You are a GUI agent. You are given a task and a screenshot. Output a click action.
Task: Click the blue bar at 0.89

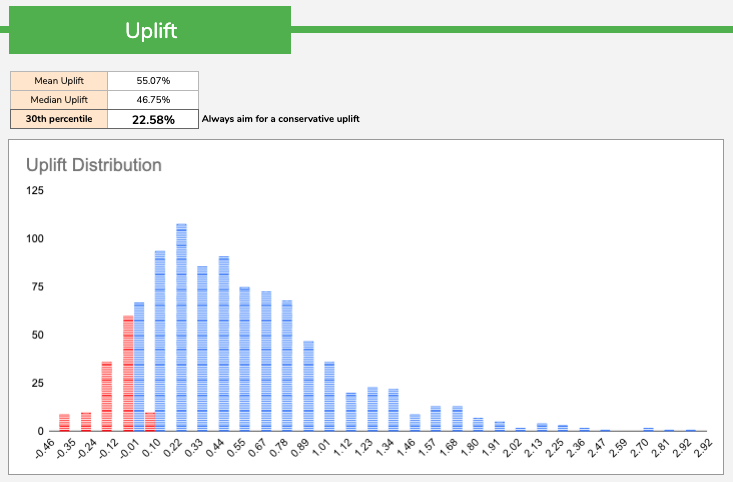(x=309, y=386)
